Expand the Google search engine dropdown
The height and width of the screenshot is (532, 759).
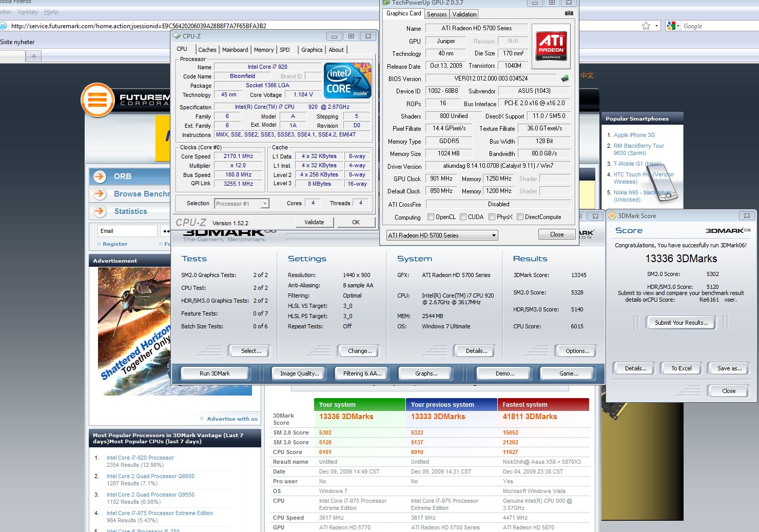pyautogui.click(x=678, y=26)
